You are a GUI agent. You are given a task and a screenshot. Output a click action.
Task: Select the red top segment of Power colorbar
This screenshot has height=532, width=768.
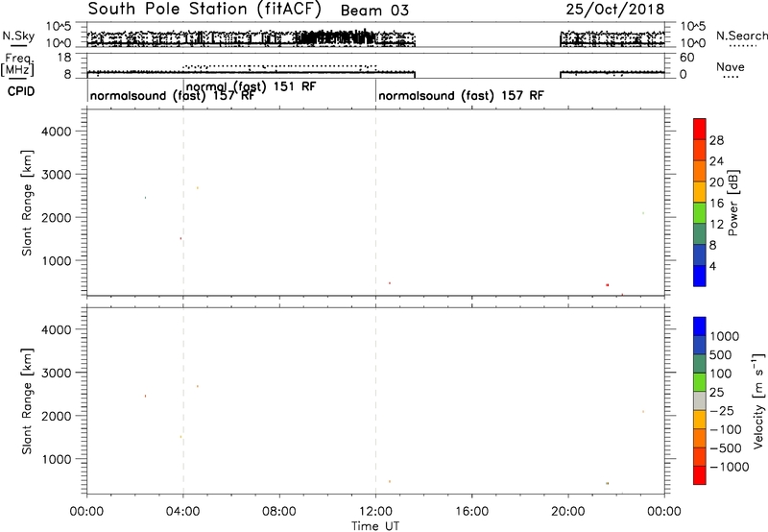point(700,129)
